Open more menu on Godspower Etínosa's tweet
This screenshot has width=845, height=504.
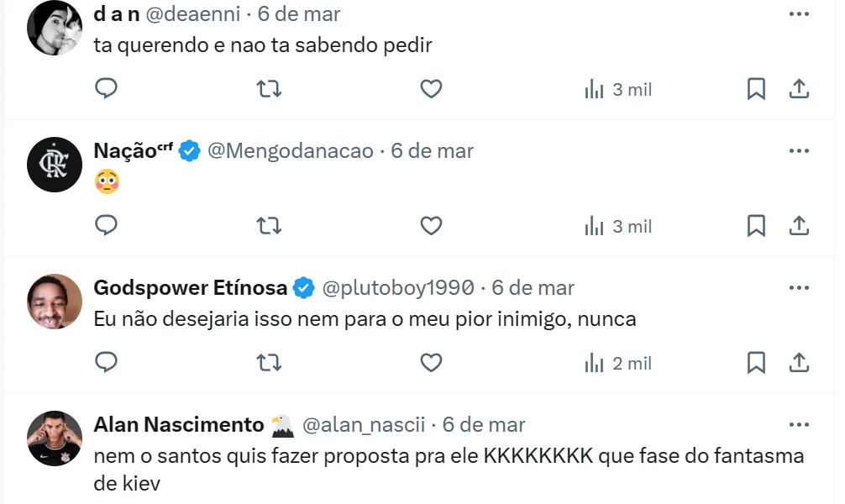point(799,287)
